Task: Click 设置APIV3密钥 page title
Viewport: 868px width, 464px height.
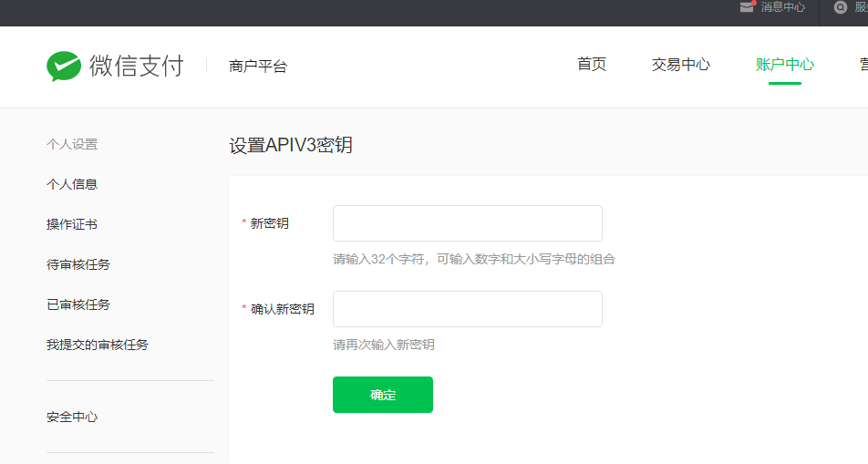Action: [291, 145]
